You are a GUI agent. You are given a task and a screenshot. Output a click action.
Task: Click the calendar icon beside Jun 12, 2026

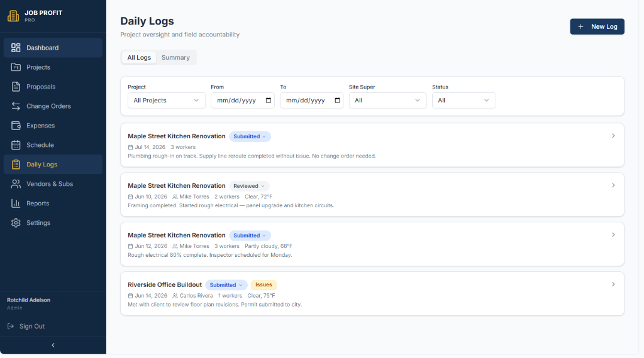point(130,246)
